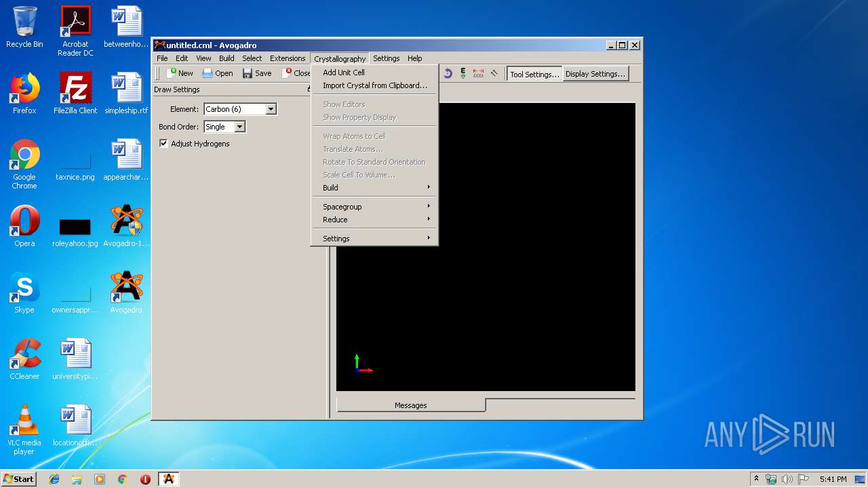Open the Element dropdown showing Carbon (6)

(x=240, y=109)
